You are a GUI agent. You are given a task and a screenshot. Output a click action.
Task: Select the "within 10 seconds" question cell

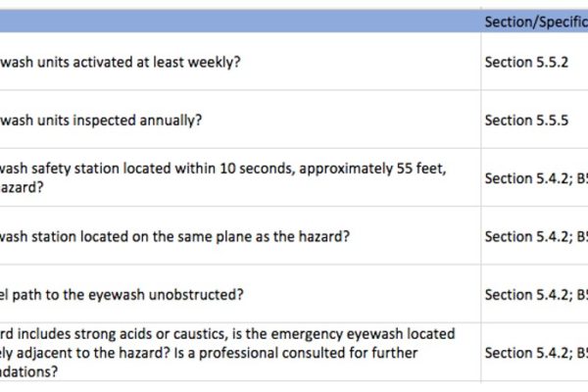[240, 177]
